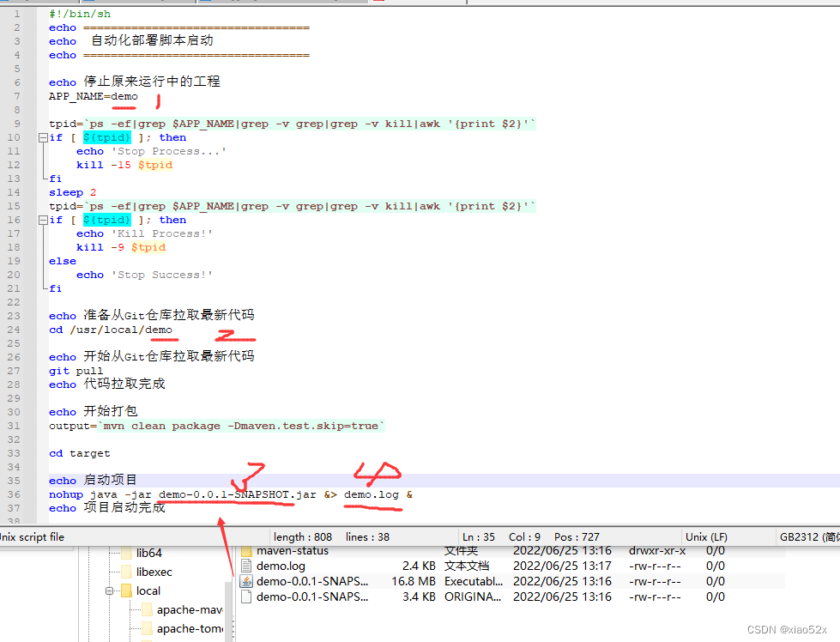Click line number 24 in the margin

(14, 330)
